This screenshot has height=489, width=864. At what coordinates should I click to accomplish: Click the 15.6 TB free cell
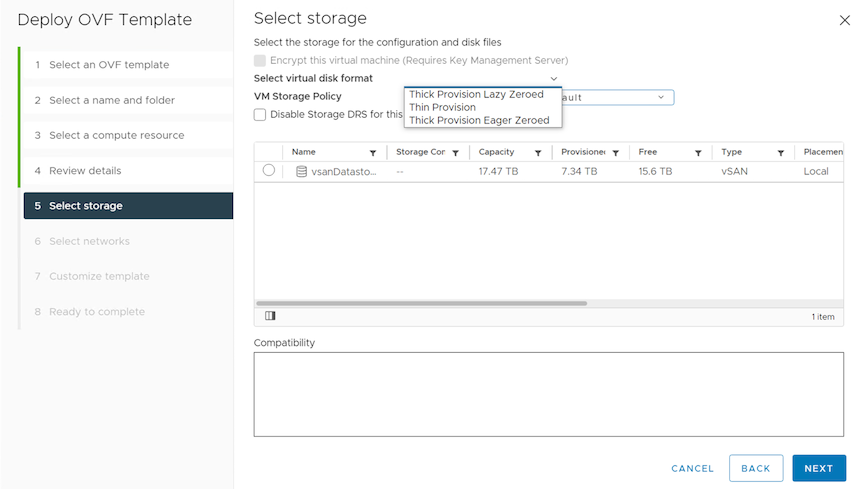[655, 171]
